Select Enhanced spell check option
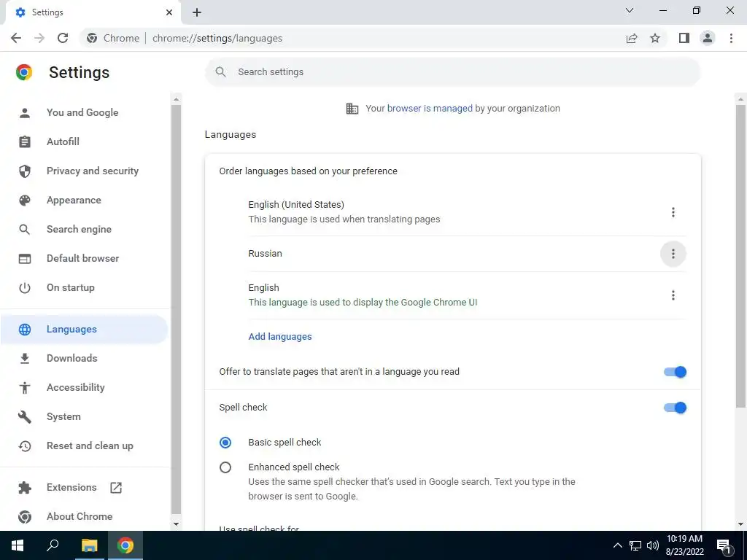 (225, 467)
